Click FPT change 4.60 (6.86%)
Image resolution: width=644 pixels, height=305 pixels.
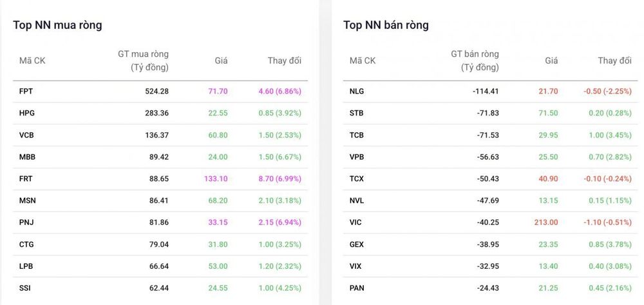click(x=279, y=92)
